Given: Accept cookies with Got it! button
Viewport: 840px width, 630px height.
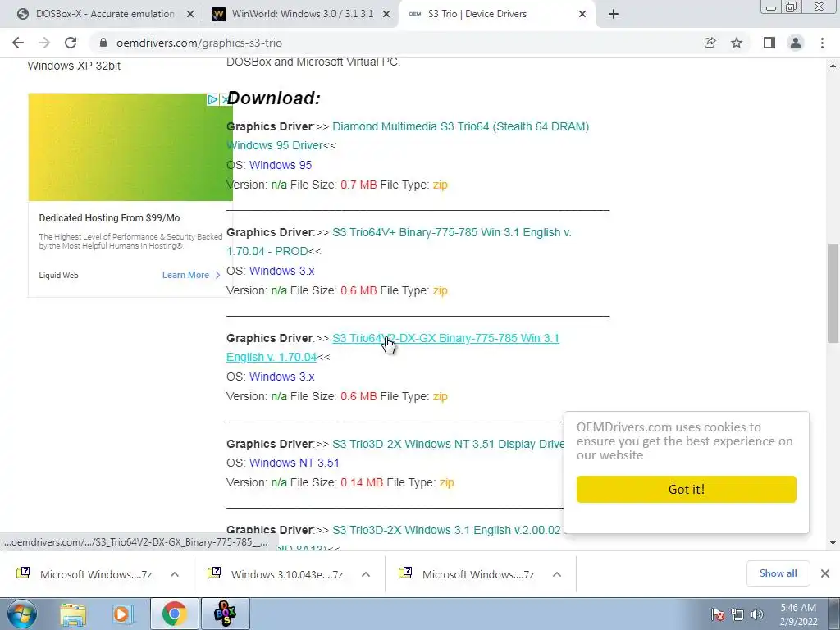Looking at the screenshot, I should click(687, 489).
